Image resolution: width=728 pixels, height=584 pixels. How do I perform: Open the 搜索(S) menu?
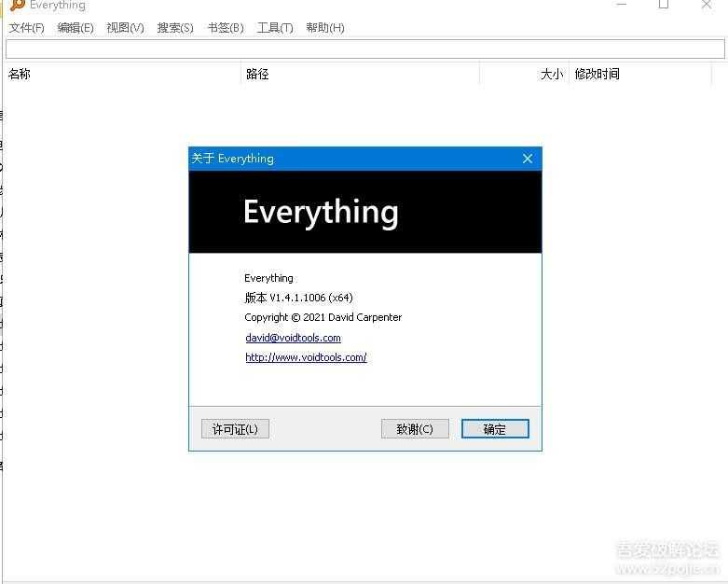click(x=175, y=28)
